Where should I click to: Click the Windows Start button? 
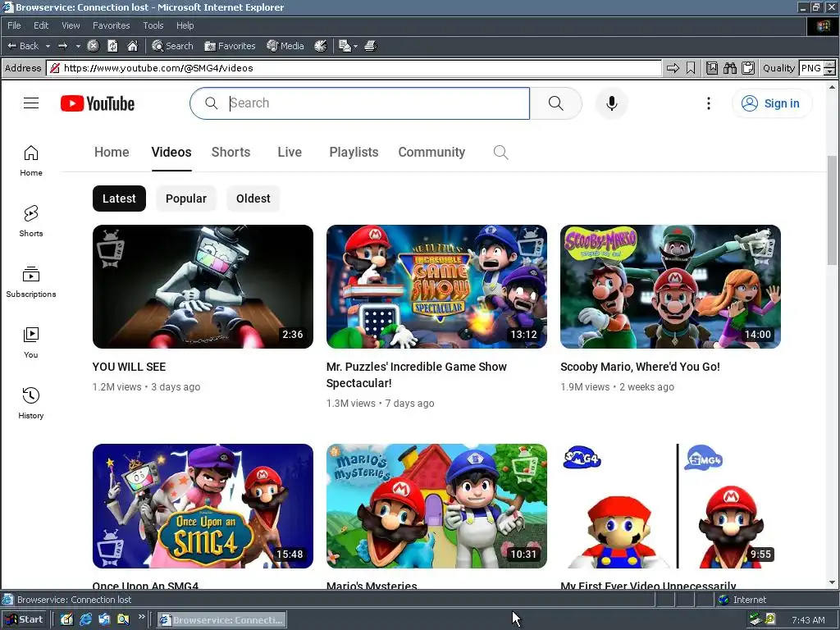click(24, 620)
